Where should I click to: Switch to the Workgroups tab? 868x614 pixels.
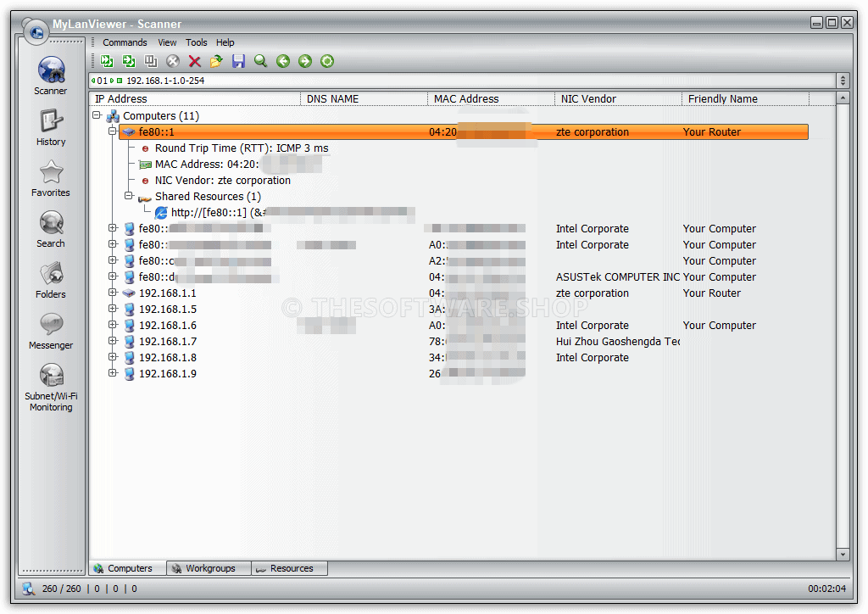209,568
